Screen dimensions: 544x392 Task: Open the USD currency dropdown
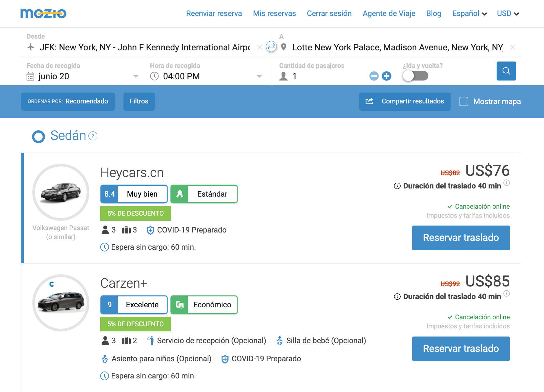508,14
